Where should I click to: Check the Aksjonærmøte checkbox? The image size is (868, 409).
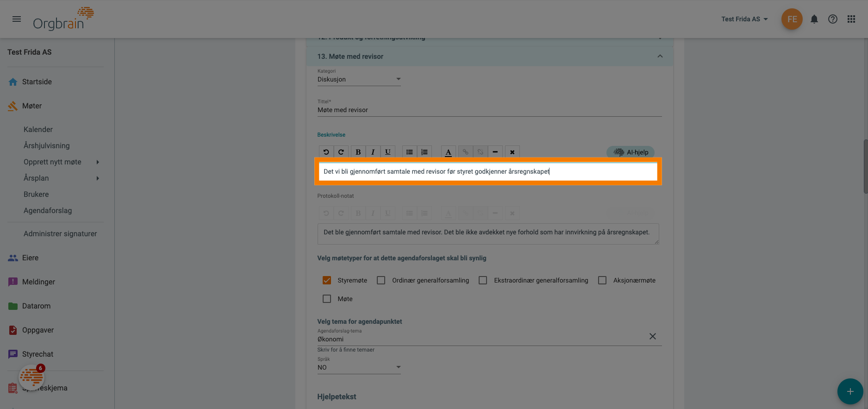[x=602, y=280]
